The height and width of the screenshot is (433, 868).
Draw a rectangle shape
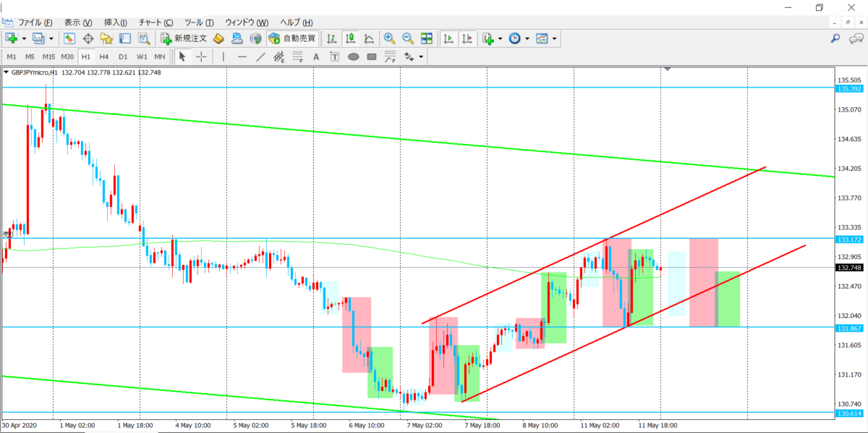click(x=372, y=56)
